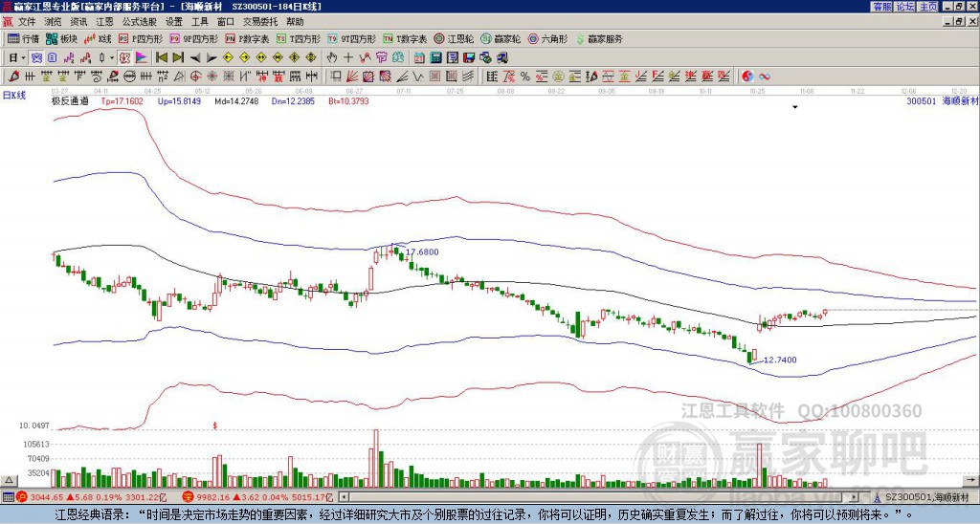Open the 设置 menu

(174, 22)
